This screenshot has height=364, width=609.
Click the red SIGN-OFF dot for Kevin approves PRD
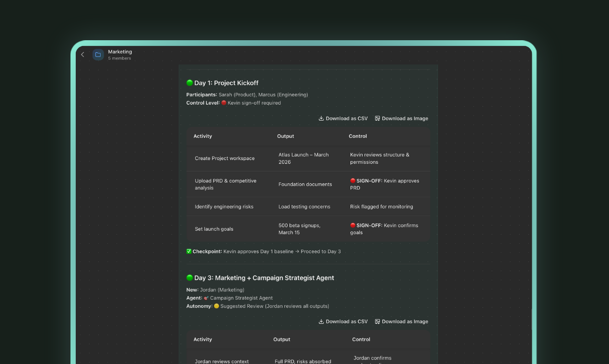point(352,181)
